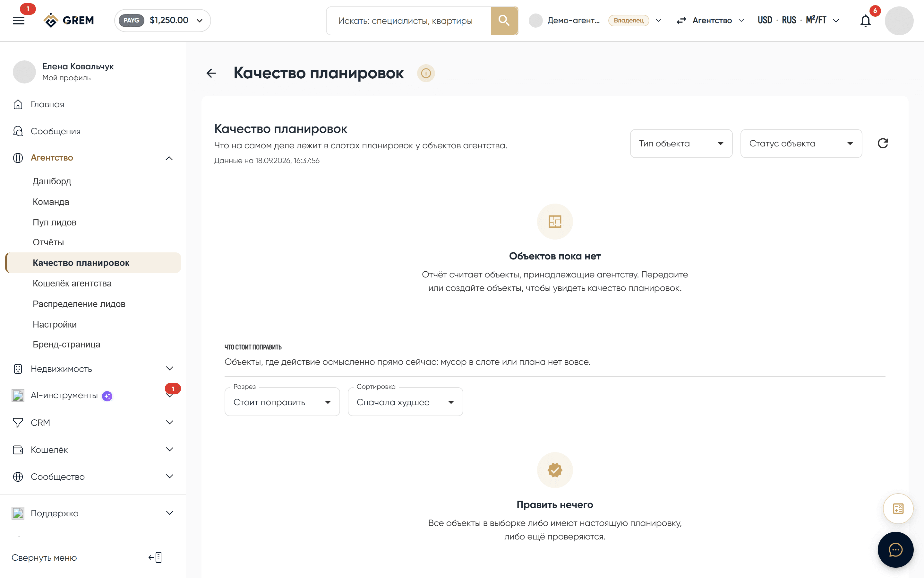Open Сообщения in sidebar
This screenshot has width=924, height=578.
[56, 131]
